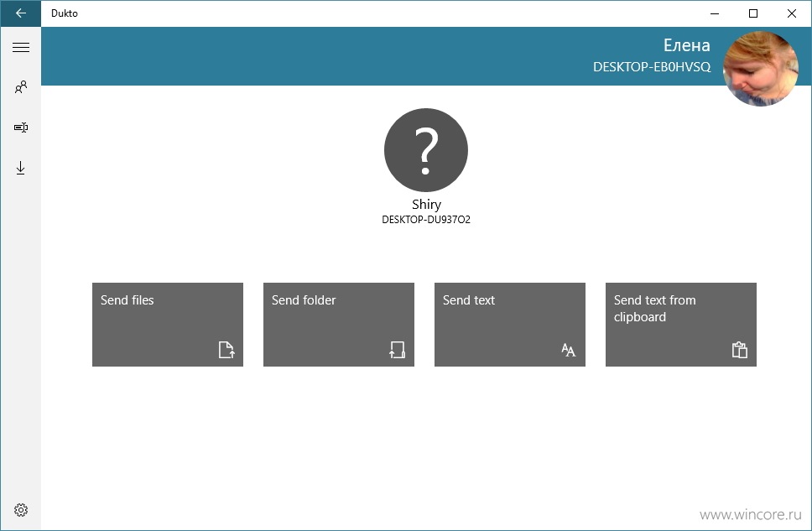
Task: Click the Send files tile
Action: click(168, 325)
